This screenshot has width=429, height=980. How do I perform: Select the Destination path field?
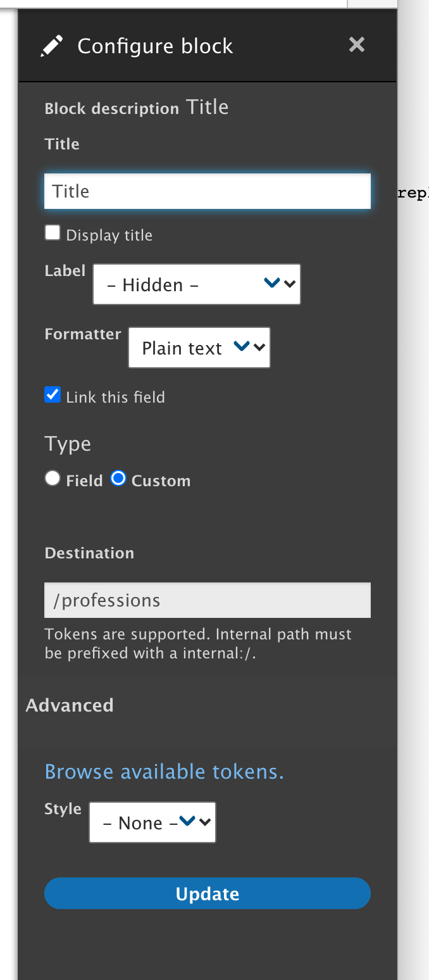coord(208,600)
